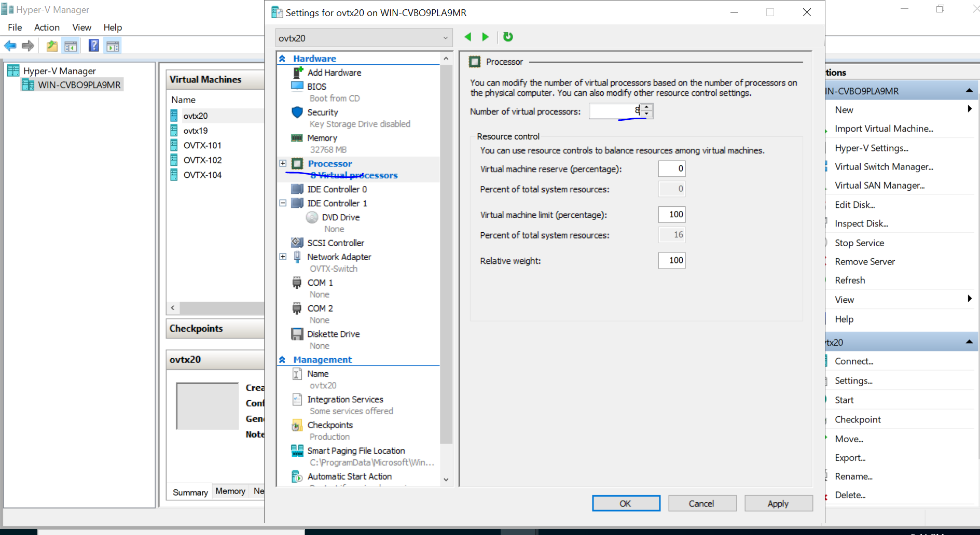Click Import Virtual Machine action
980x535 pixels.
(884, 129)
